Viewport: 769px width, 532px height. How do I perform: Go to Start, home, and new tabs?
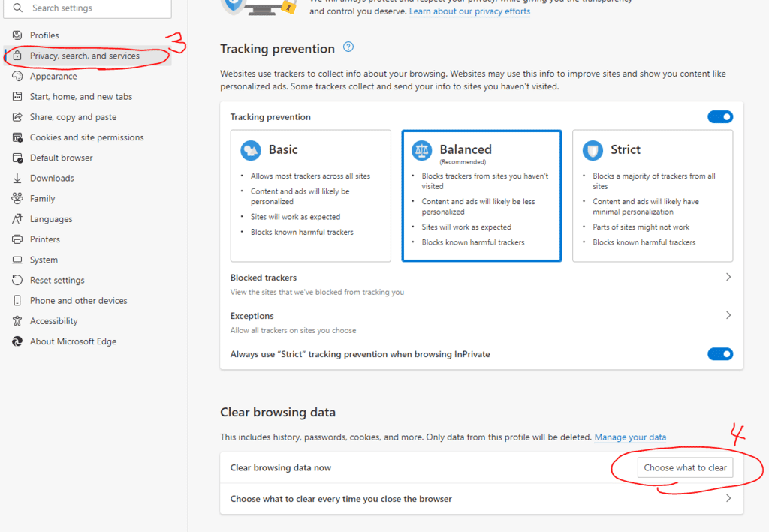click(81, 97)
